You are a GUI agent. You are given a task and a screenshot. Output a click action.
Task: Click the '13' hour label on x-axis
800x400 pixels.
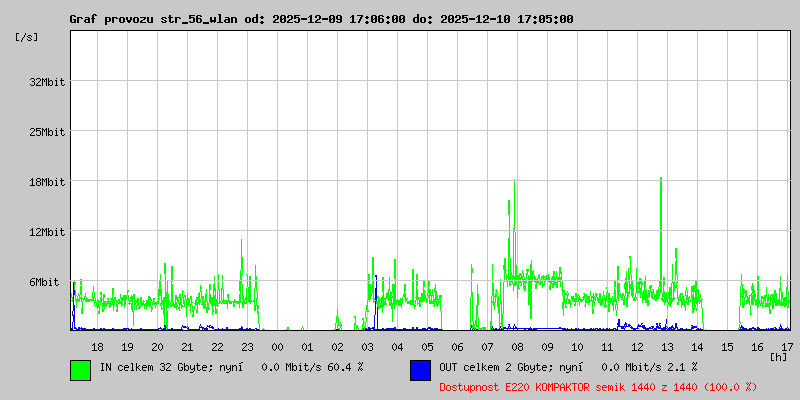point(667,347)
